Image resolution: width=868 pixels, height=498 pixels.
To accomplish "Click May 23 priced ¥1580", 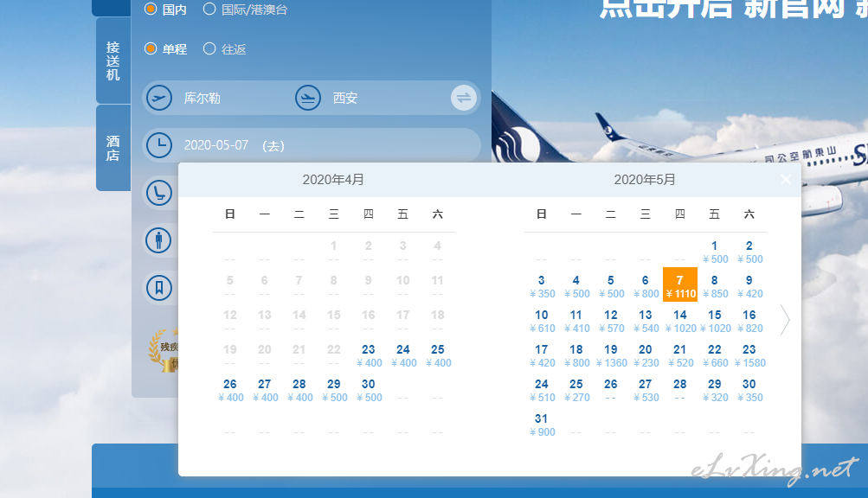I will (x=749, y=355).
